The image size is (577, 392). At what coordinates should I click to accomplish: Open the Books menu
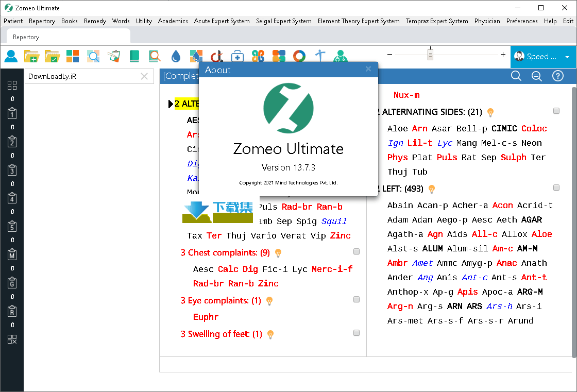[x=70, y=21]
